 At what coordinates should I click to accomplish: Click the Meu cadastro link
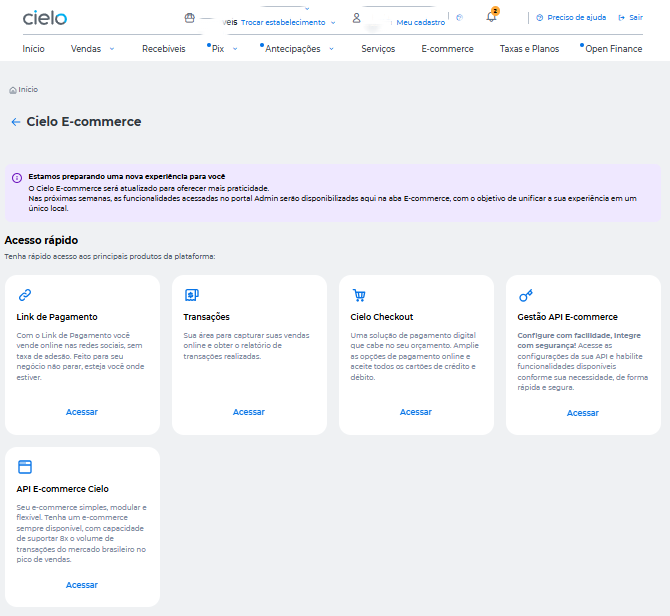click(420, 22)
